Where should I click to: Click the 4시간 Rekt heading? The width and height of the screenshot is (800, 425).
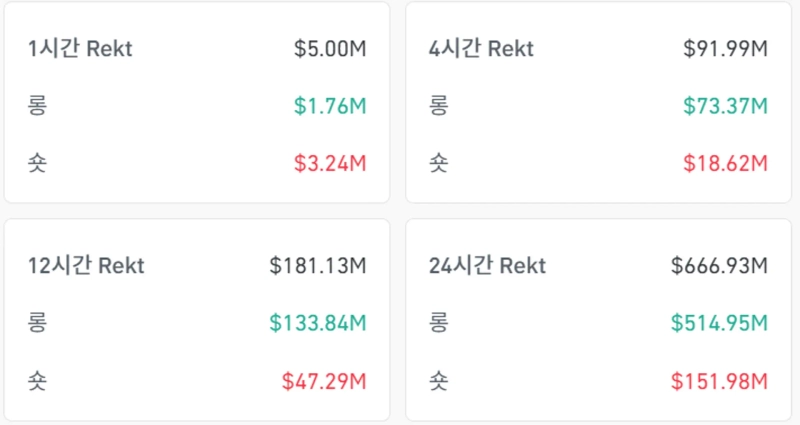coord(482,49)
